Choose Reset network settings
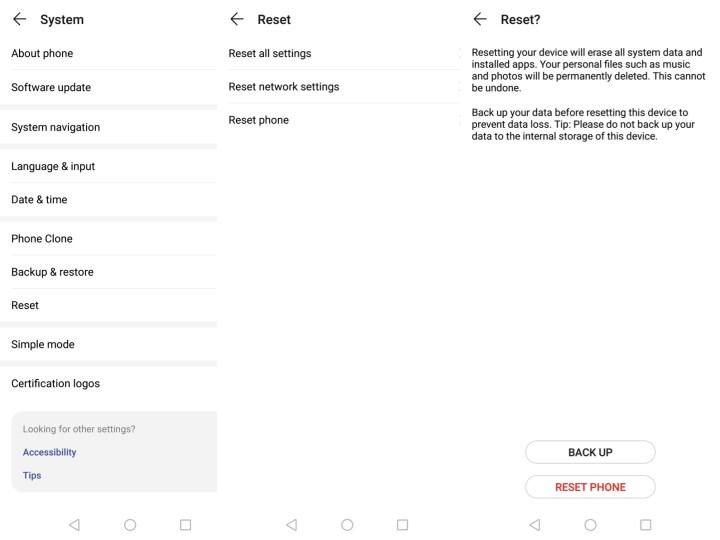The height and width of the screenshot is (540, 720). pos(284,86)
